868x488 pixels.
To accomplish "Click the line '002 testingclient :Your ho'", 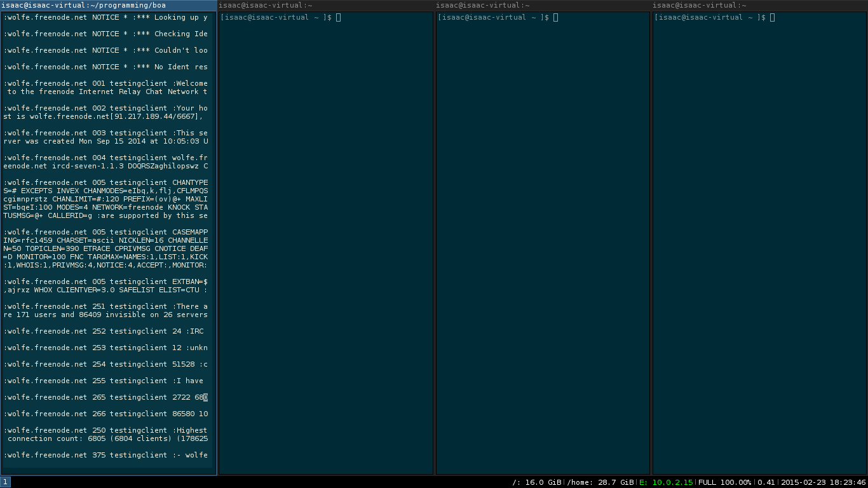I will pyautogui.click(x=105, y=108).
